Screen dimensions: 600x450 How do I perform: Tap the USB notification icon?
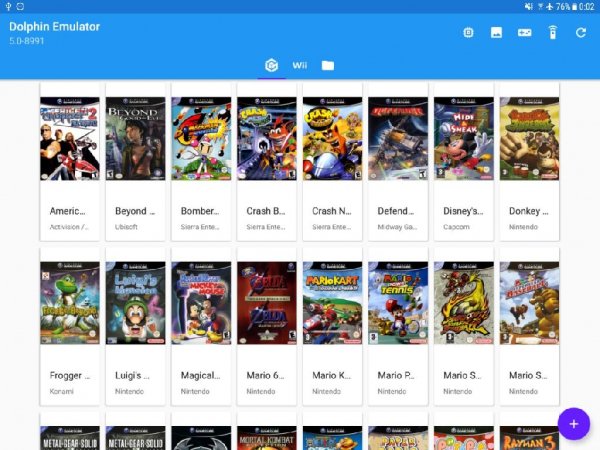(x=8, y=7)
